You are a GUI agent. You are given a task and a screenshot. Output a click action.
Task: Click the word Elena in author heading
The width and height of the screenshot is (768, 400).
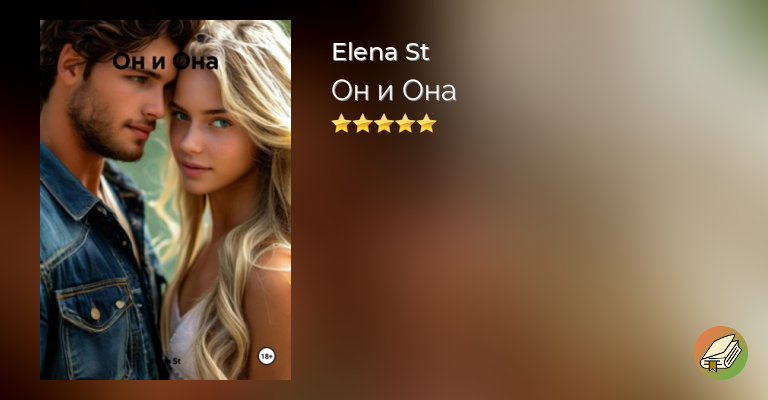pyautogui.click(x=364, y=52)
